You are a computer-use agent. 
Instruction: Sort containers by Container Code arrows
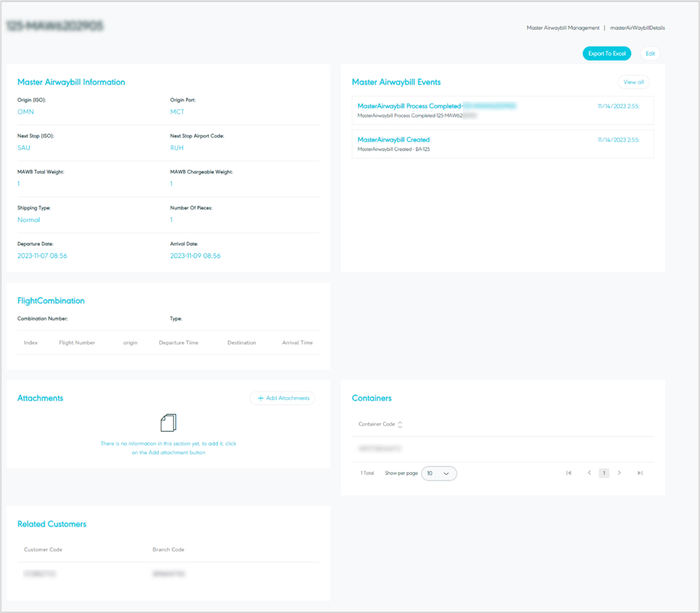[x=400, y=424]
